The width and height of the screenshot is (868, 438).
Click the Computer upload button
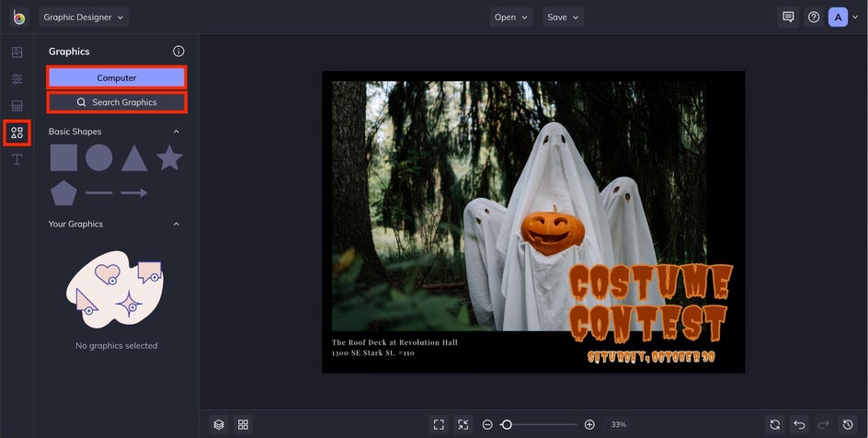[x=117, y=77]
